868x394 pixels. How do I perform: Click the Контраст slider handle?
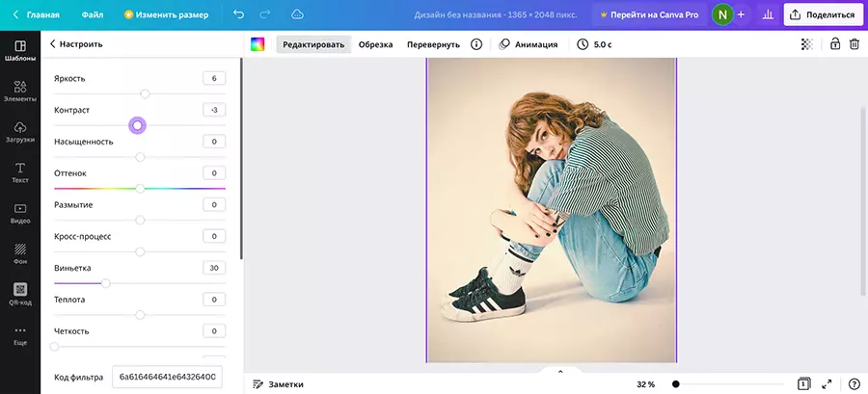tap(138, 125)
